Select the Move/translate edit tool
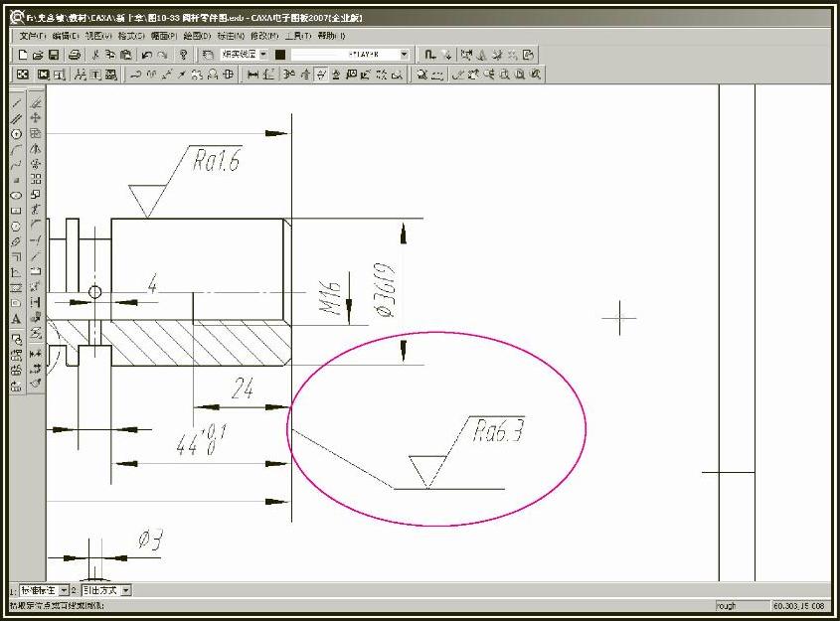 click(x=36, y=118)
